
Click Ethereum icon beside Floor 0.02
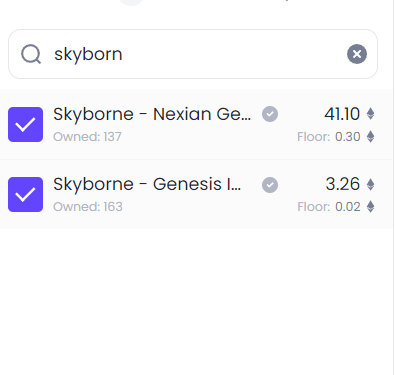[370, 207]
